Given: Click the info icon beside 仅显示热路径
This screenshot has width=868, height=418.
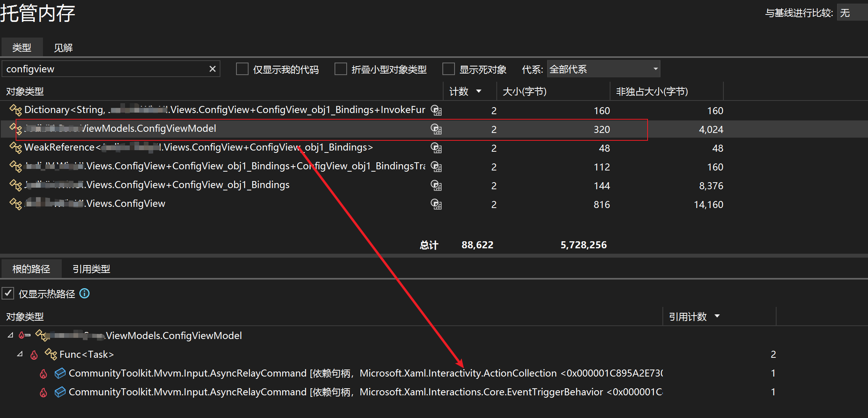Looking at the screenshot, I should (x=84, y=293).
